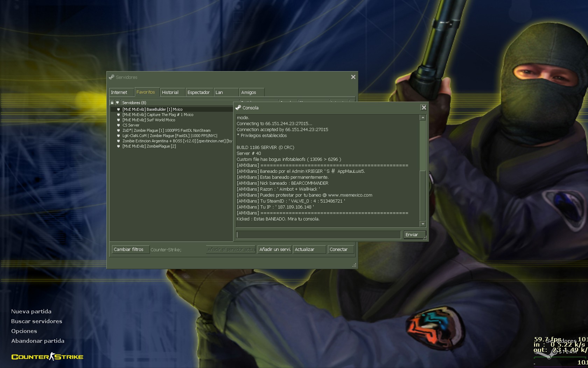
Task: Switch to the Lan tab
Action: [x=226, y=93]
